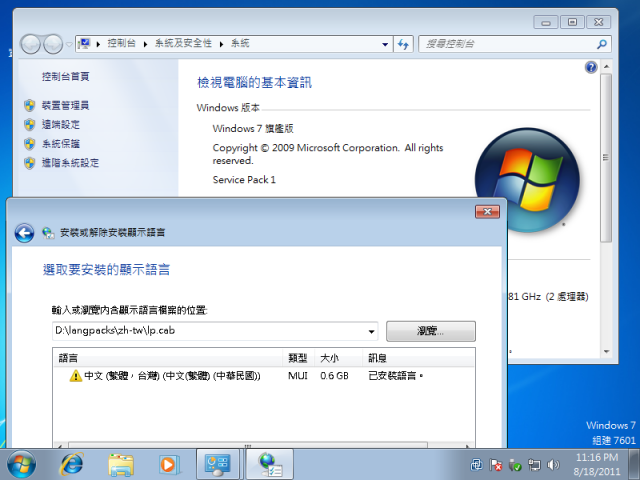This screenshot has height=480, width=640.
Task: Click the Back button in Control Panel window
Action: 31,44
